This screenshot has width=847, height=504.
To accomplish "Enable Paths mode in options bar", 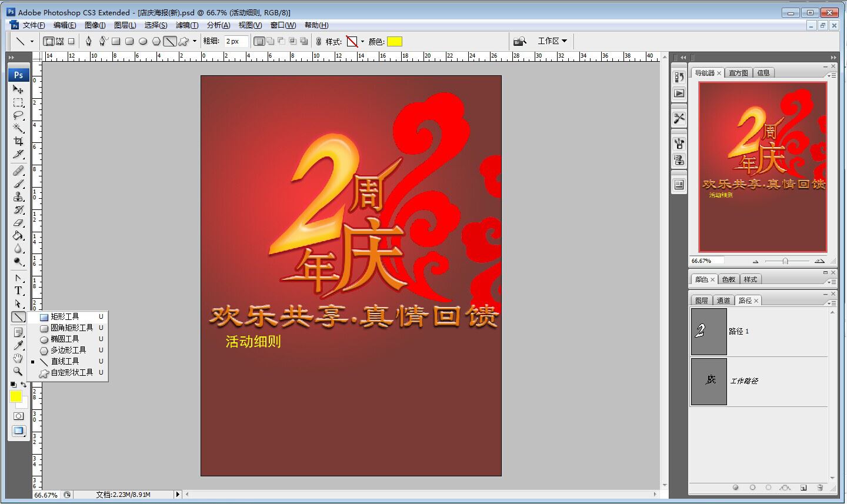I will [x=59, y=41].
